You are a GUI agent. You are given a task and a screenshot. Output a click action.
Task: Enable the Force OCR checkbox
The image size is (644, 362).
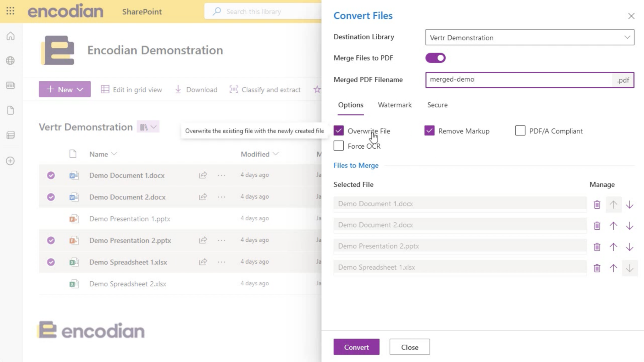click(339, 146)
